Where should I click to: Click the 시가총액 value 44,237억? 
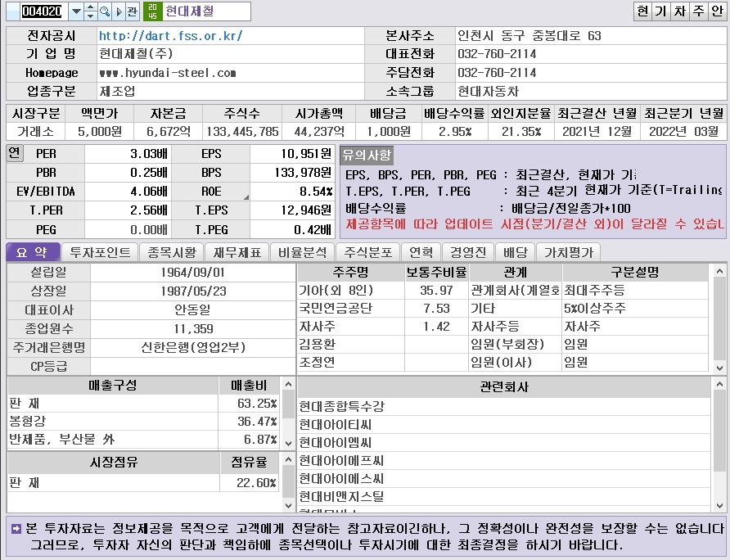(319, 132)
